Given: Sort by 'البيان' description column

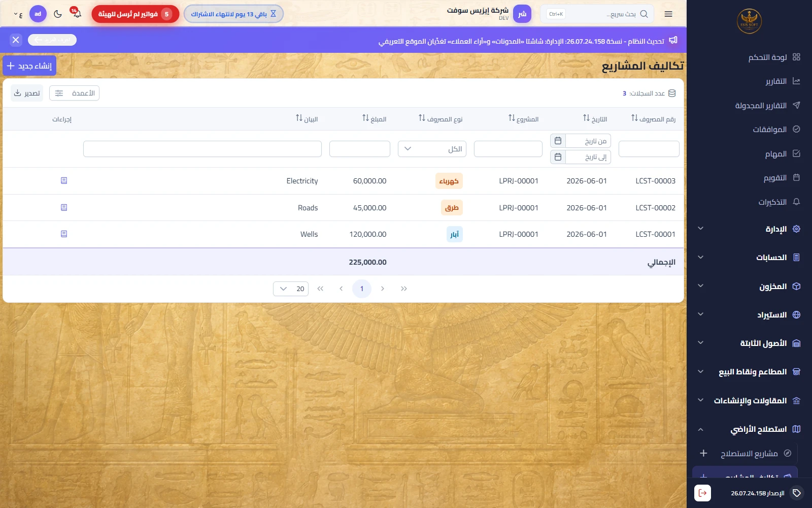Looking at the screenshot, I should (x=307, y=118).
